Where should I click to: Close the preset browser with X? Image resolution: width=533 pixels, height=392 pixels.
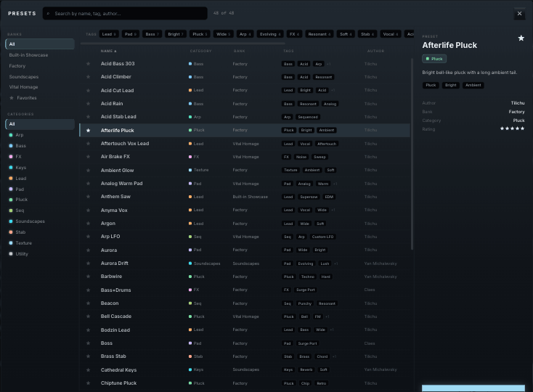519,14
